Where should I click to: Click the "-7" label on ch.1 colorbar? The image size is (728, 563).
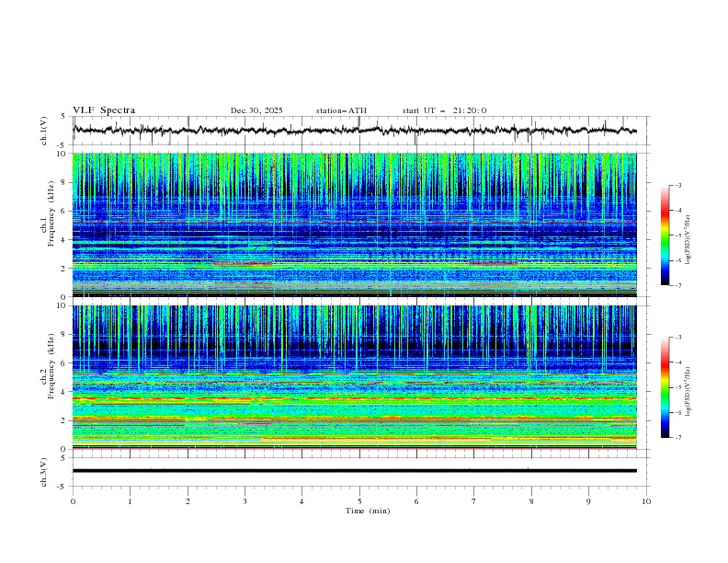(678, 285)
